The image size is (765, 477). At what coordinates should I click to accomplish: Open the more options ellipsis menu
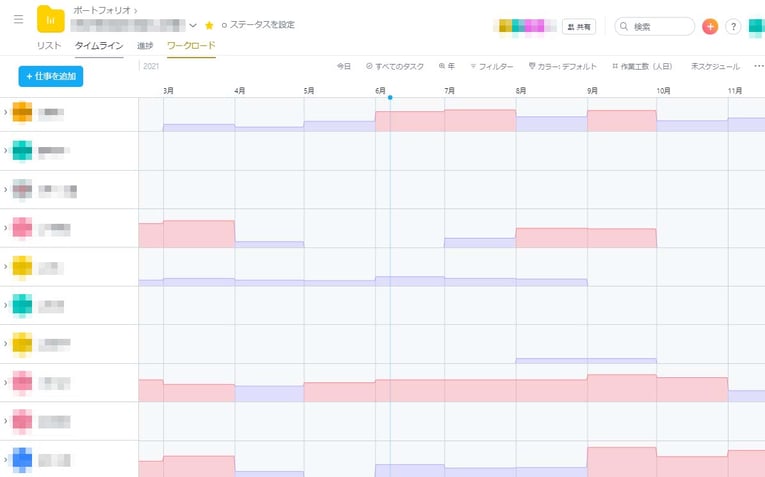point(759,67)
